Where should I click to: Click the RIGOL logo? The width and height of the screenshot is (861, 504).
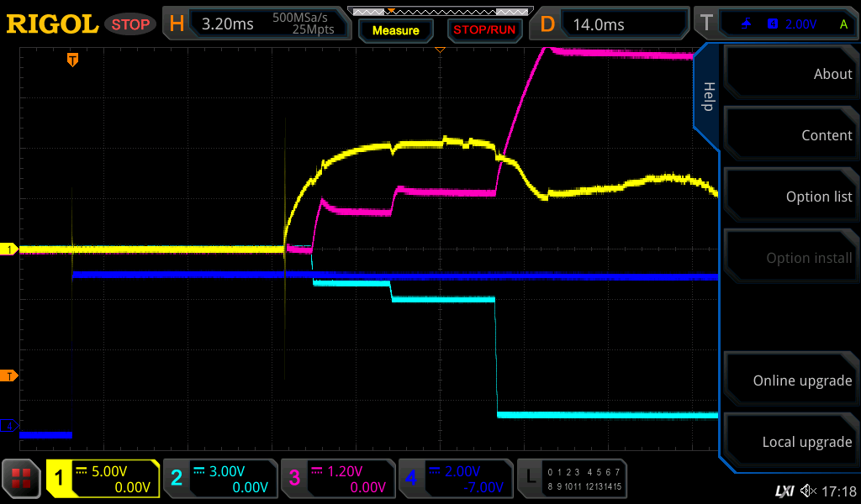52,24
